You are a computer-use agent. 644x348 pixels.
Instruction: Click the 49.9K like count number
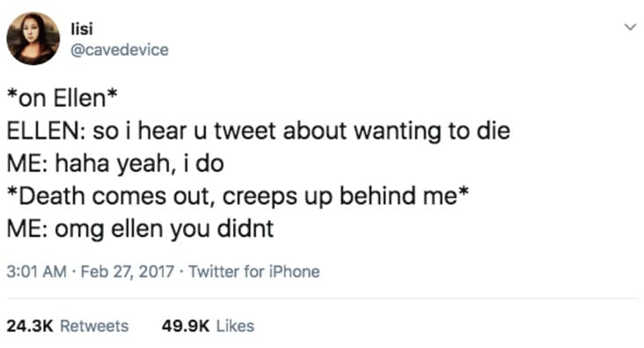click(x=186, y=326)
